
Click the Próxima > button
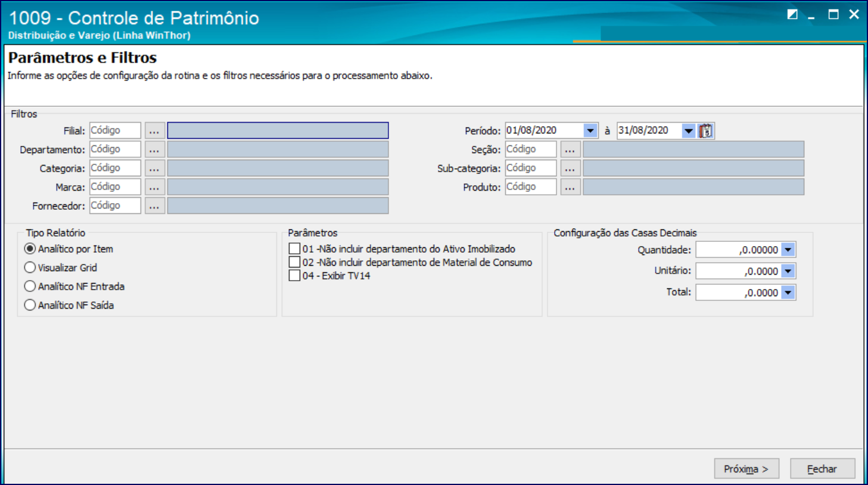(746, 469)
